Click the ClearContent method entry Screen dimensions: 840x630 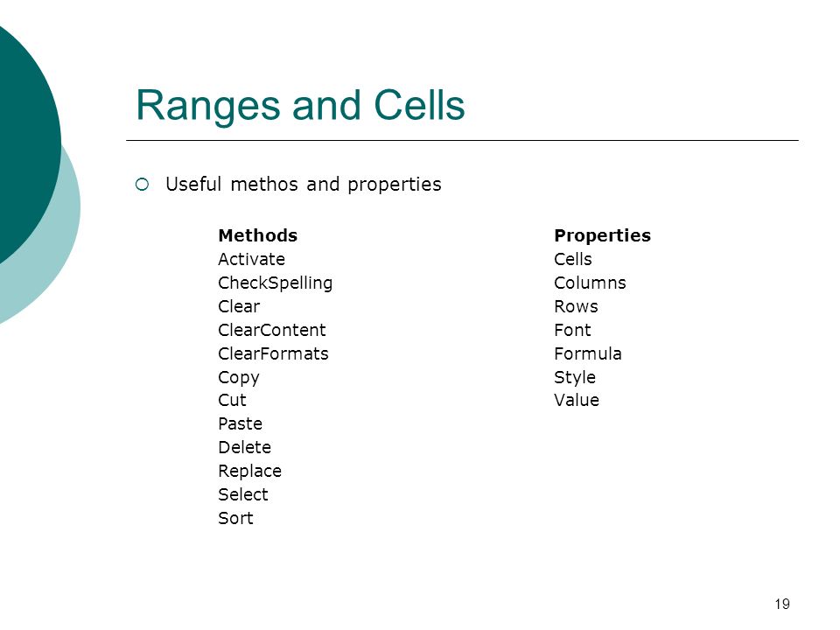click(271, 330)
